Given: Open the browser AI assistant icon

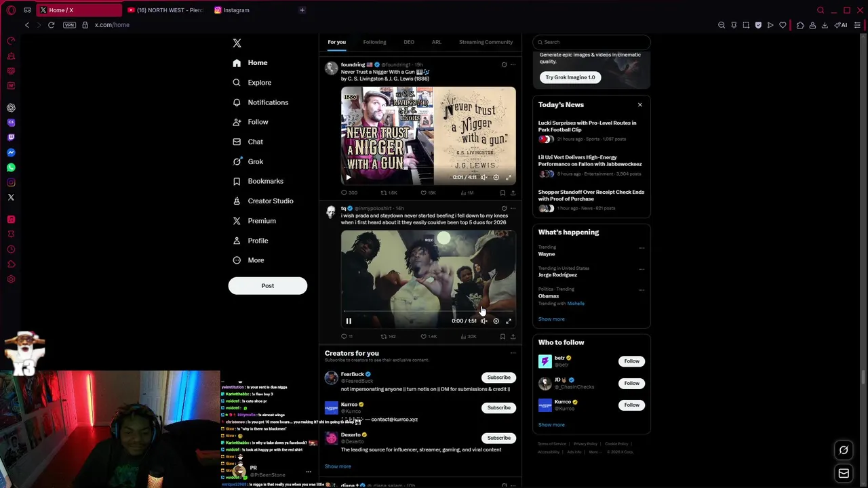Looking at the screenshot, I should coord(841,25).
